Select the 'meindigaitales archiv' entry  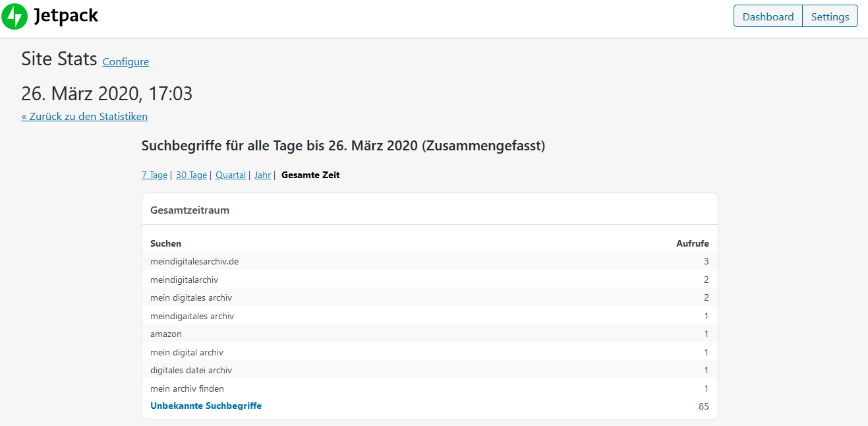click(x=192, y=317)
